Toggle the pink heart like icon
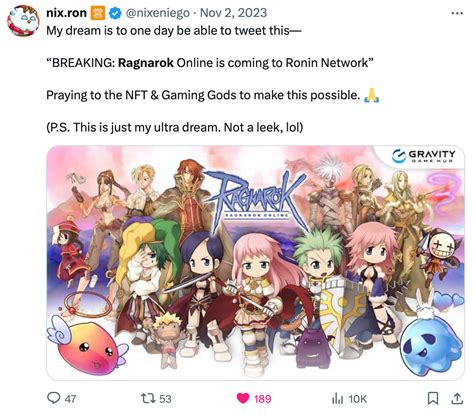Image resolution: width=474 pixels, height=414 pixels. (x=243, y=398)
